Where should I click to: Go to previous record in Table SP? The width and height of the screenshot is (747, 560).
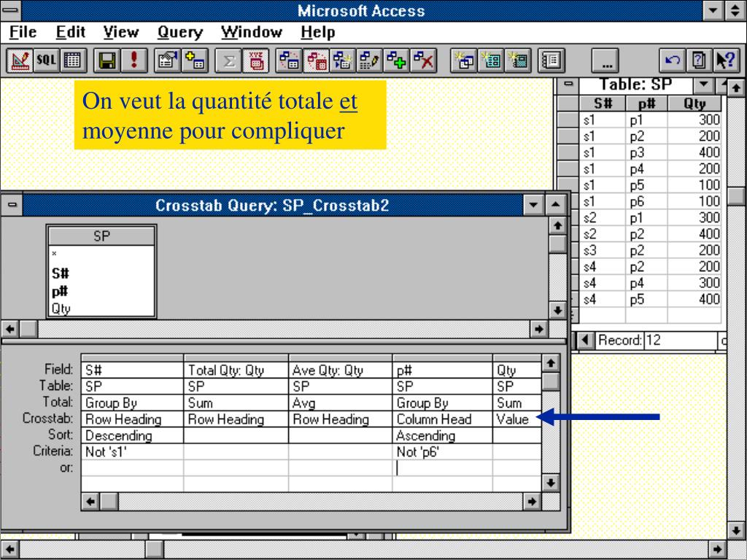point(586,340)
